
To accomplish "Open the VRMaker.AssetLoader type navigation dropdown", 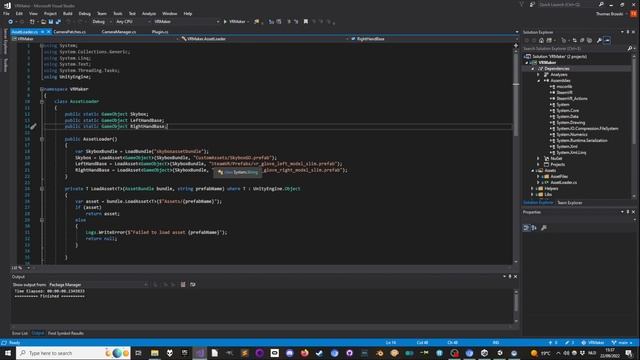I will (265, 39).
